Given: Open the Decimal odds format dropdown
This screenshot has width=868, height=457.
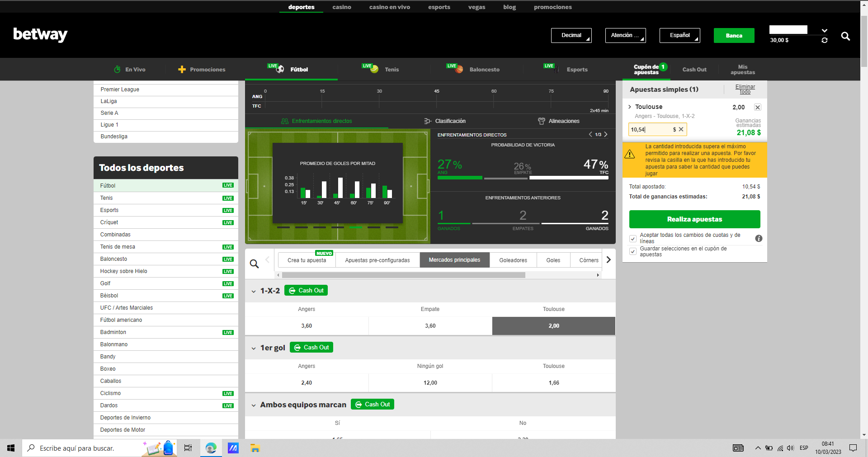Looking at the screenshot, I should pos(571,35).
